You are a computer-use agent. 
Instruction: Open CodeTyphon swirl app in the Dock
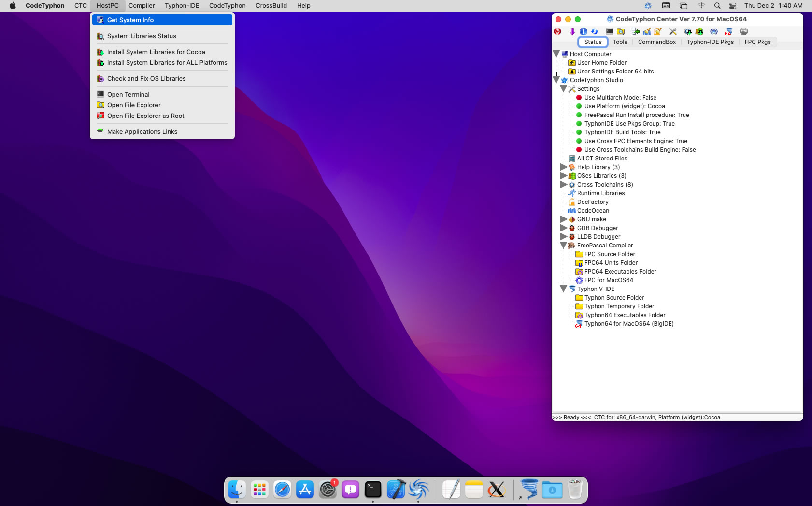click(x=419, y=490)
